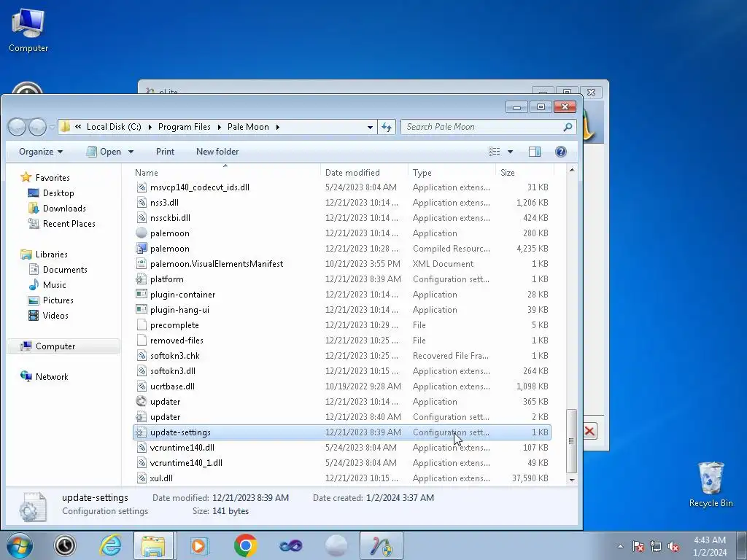Click Print in the toolbar
This screenshot has width=747, height=560.
coord(165,152)
